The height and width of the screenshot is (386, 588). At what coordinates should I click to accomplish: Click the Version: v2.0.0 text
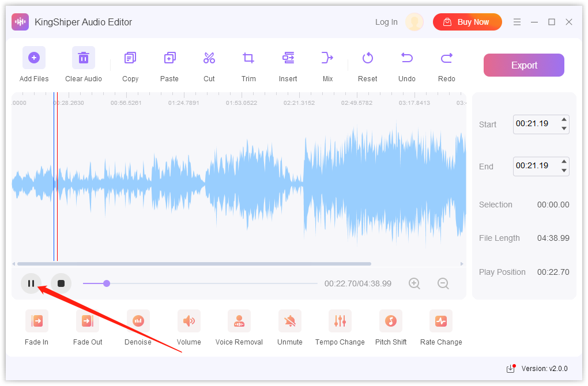pos(545,369)
